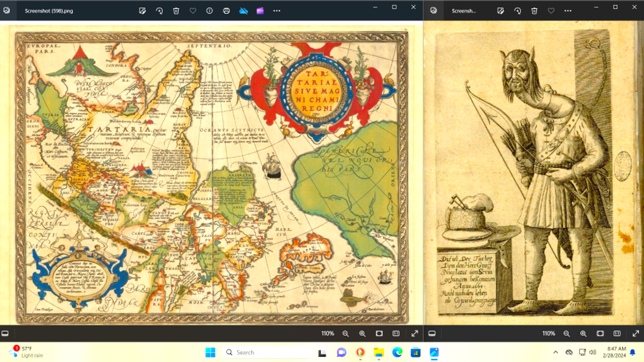644x362 pixels.
Task: Print the map image
Action: pos(226,11)
